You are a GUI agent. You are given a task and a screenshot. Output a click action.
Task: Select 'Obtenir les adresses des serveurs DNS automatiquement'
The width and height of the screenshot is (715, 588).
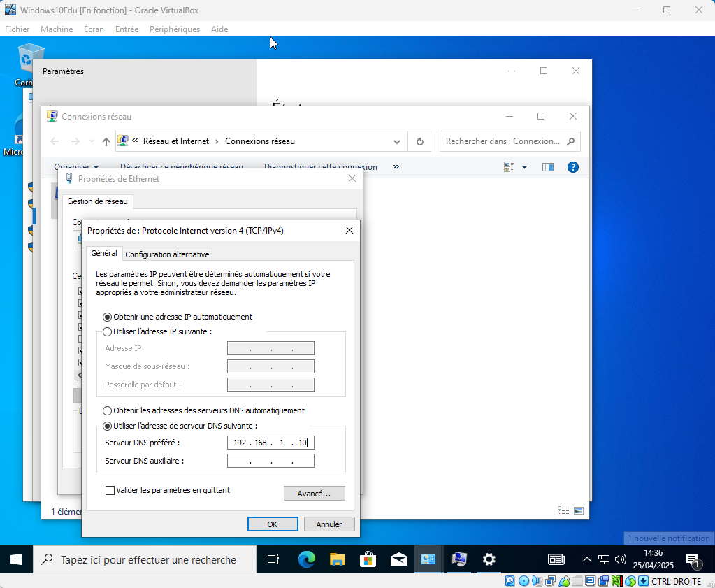(x=107, y=410)
